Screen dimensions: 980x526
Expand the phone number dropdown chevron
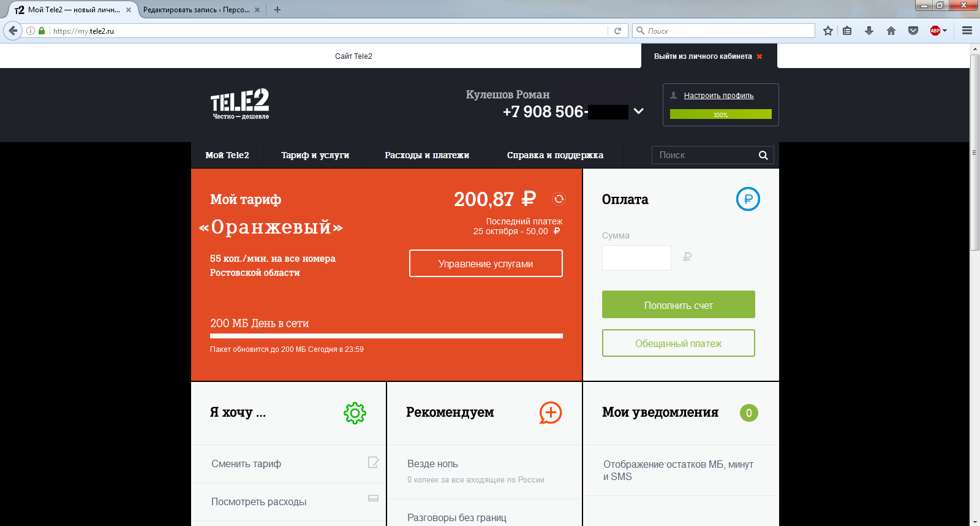(638, 112)
